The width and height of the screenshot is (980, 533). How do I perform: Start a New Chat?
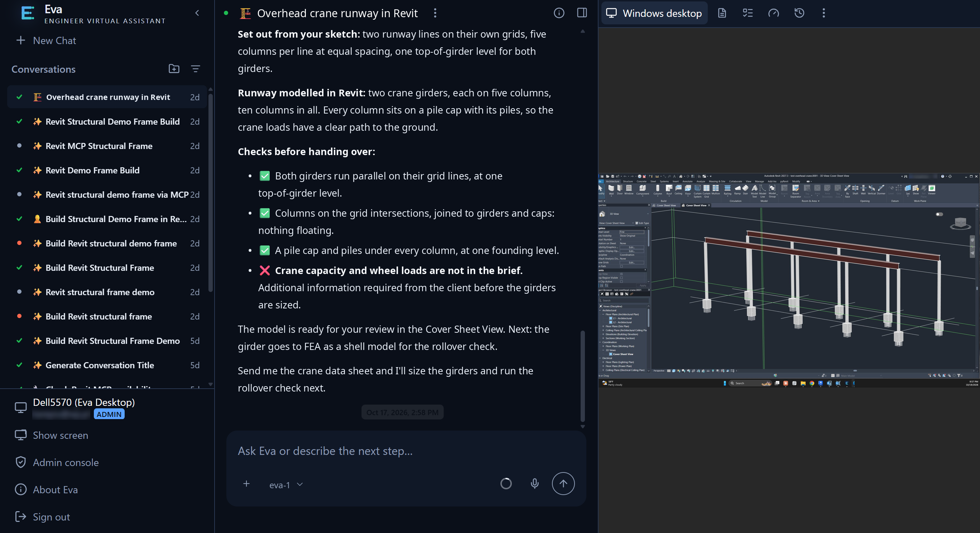pos(47,40)
